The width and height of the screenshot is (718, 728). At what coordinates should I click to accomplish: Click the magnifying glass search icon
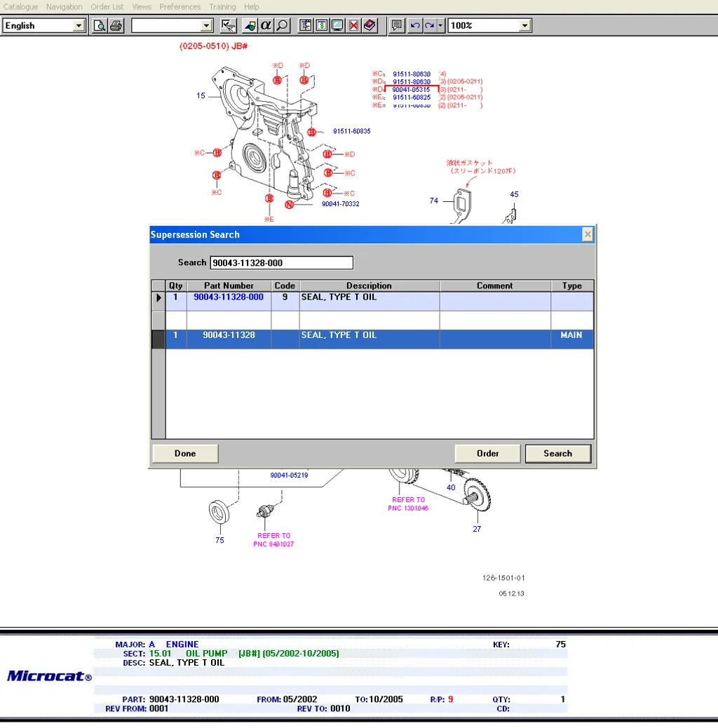[x=282, y=25]
